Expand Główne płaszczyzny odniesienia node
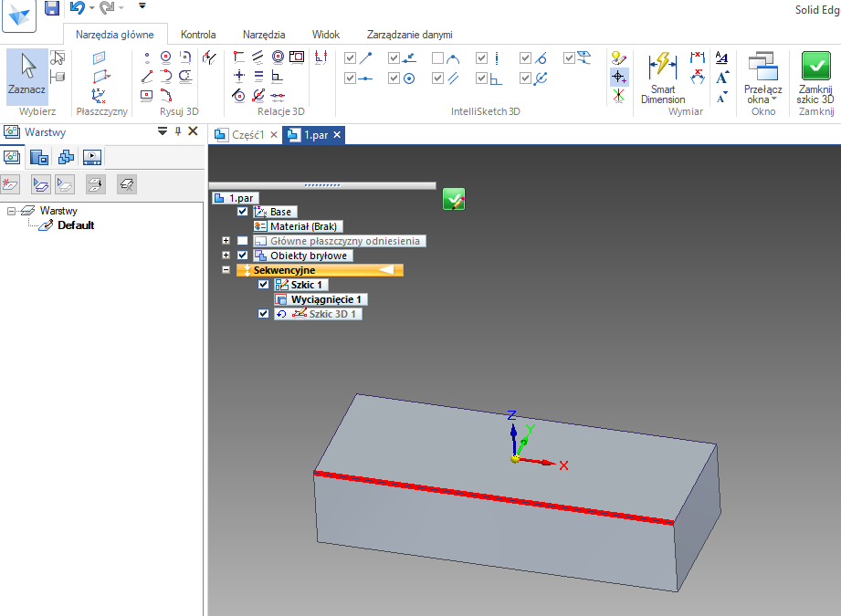This screenshot has height=616, width=841. 226,241
